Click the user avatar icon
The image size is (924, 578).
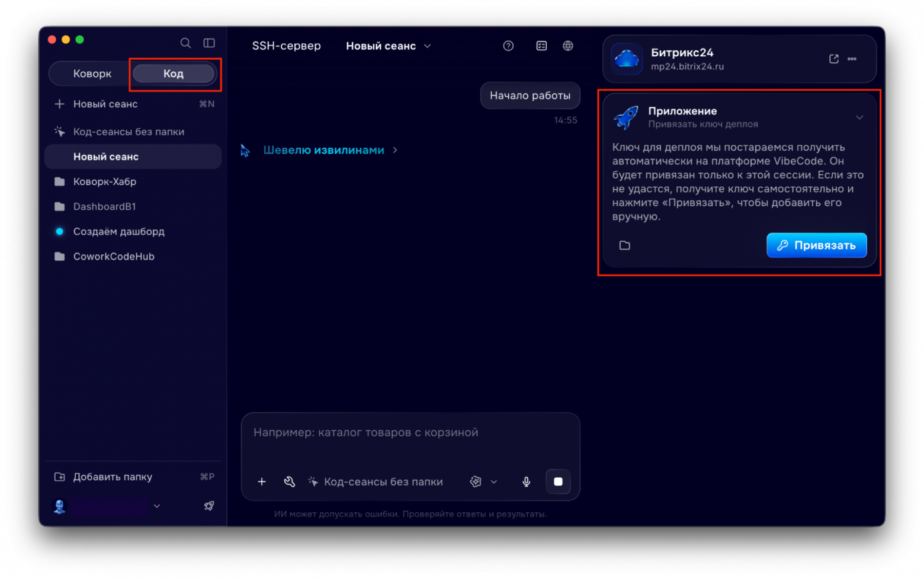pos(60,506)
